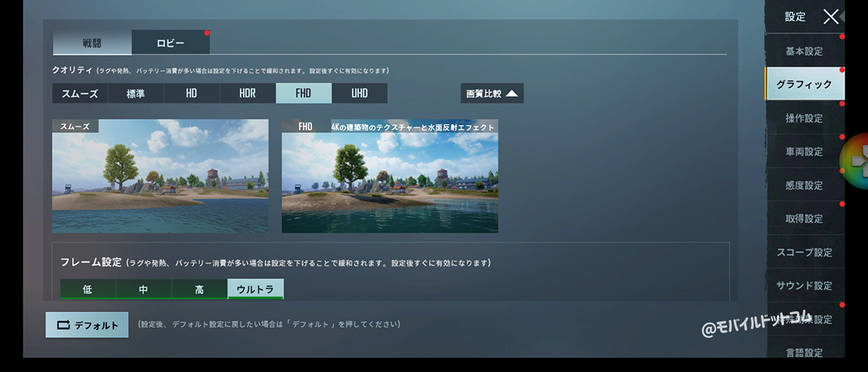This screenshot has height=372, width=868.
Task: Set frame rate to 高
Action: (200, 289)
